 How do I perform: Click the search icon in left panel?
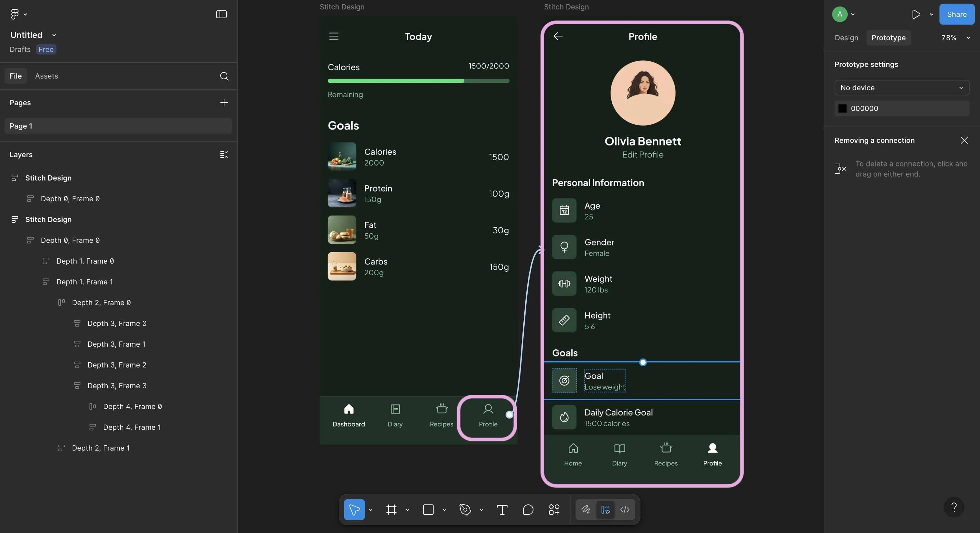pos(224,76)
